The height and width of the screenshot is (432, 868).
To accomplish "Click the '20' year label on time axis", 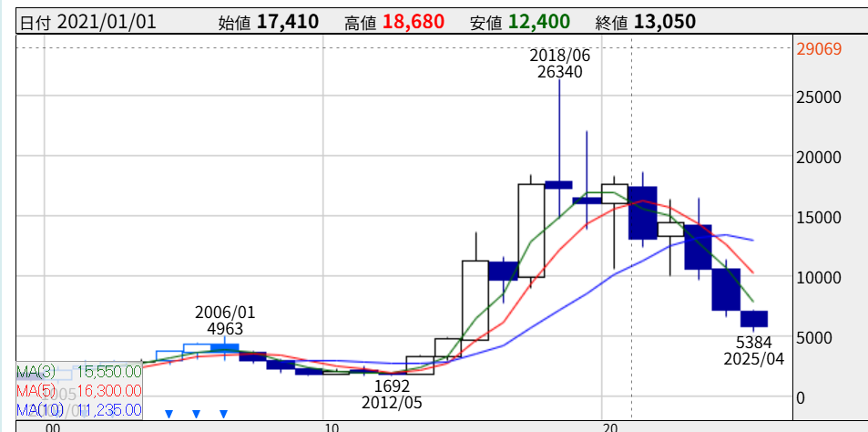I will 609,427.
